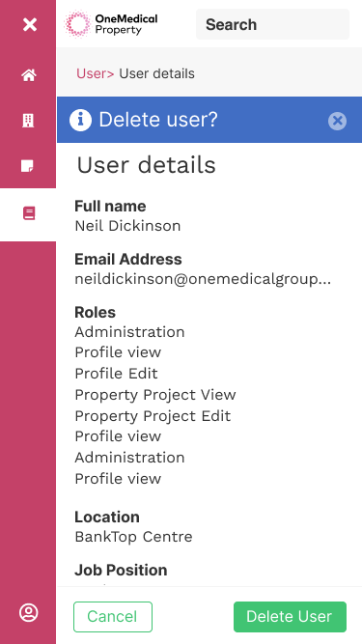Click the Cancel button
The height and width of the screenshot is (644, 362).
coord(113,616)
